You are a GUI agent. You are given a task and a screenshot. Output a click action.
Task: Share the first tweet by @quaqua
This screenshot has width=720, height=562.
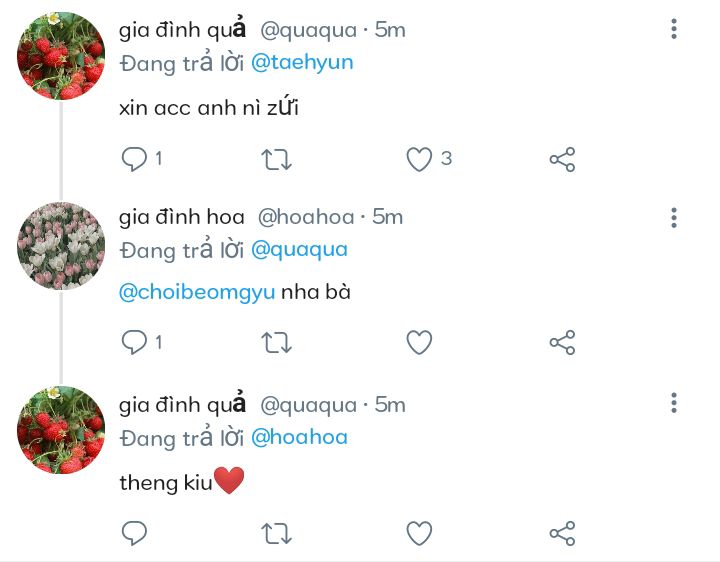pos(562,159)
